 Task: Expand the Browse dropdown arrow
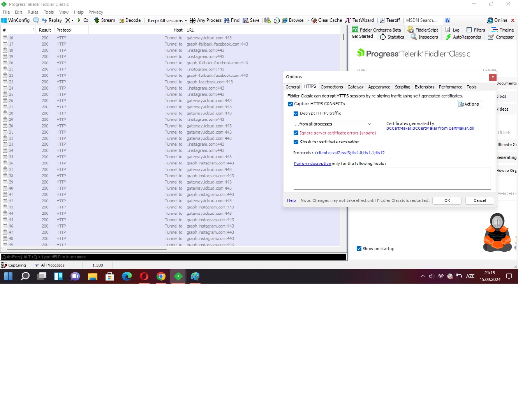pyautogui.click(x=308, y=20)
